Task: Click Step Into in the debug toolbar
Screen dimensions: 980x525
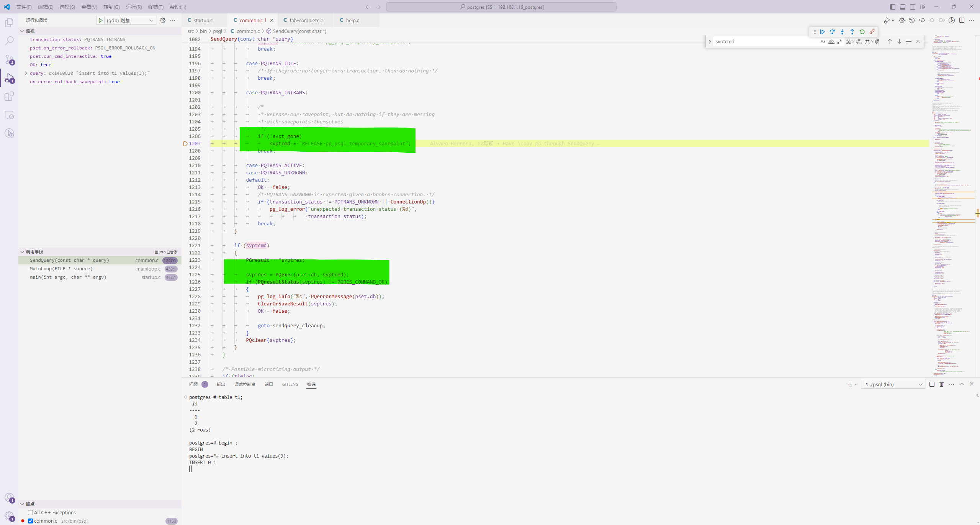Action: [842, 32]
